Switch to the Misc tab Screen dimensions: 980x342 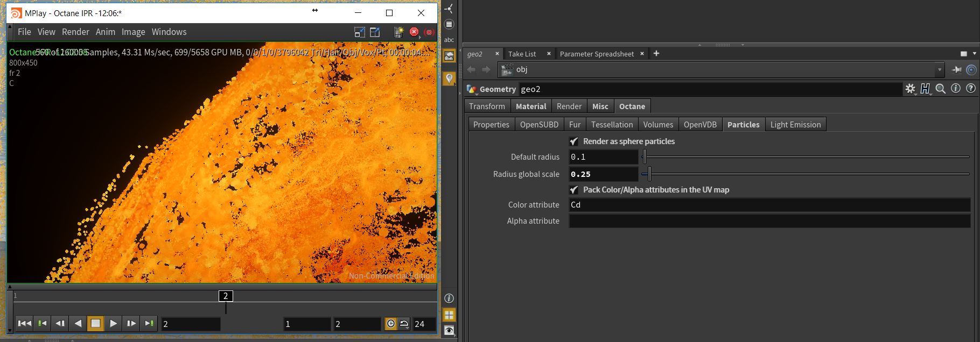click(x=600, y=106)
